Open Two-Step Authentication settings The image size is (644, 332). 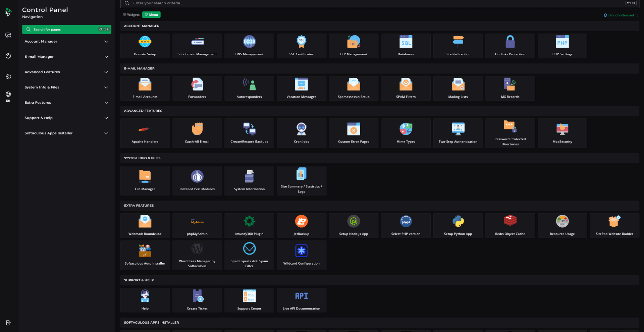458,133
